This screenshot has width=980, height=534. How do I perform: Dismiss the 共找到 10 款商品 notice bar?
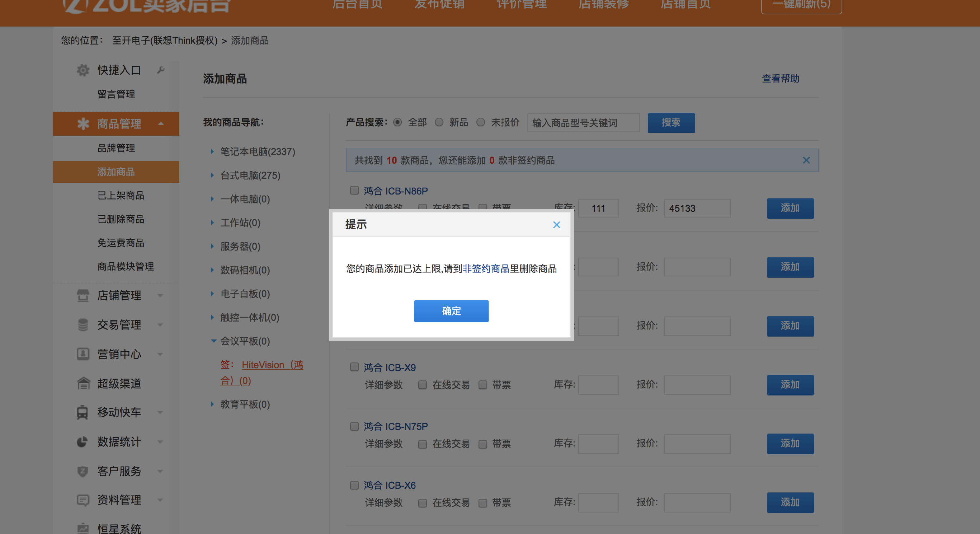806,160
